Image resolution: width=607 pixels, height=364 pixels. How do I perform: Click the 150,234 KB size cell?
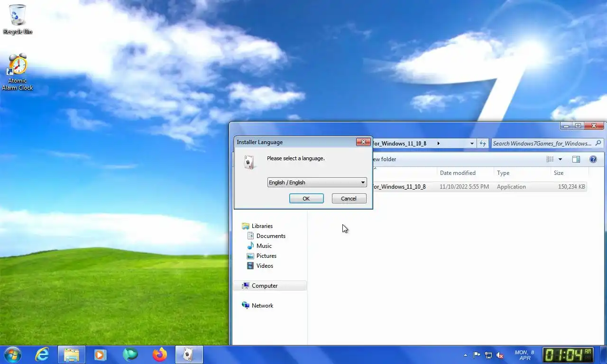coord(571,187)
